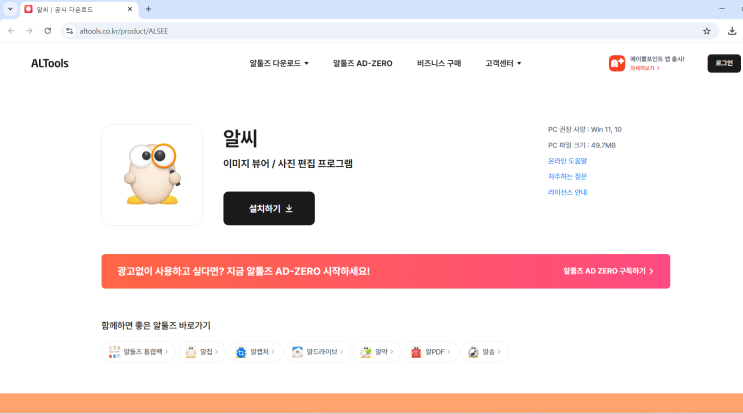Click the 설치하기 download button
Screen dimensions: 743x414
[x=269, y=208]
